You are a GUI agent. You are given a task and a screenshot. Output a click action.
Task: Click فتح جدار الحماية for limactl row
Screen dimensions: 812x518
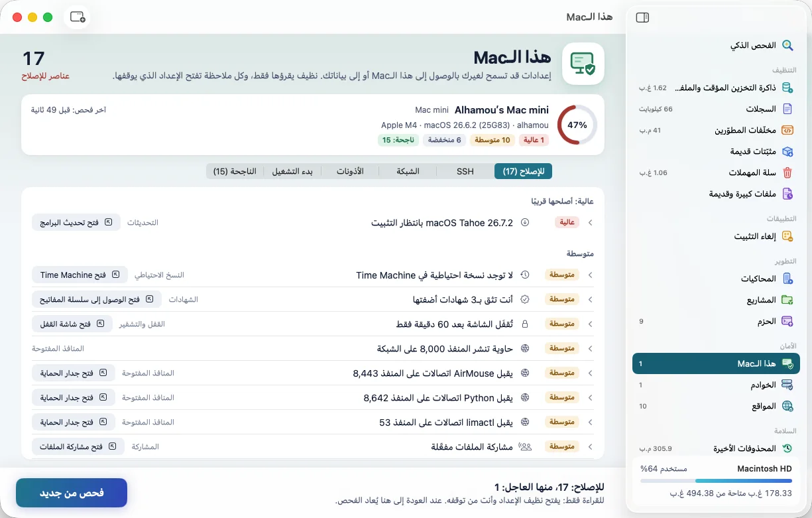pyautogui.click(x=73, y=422)
